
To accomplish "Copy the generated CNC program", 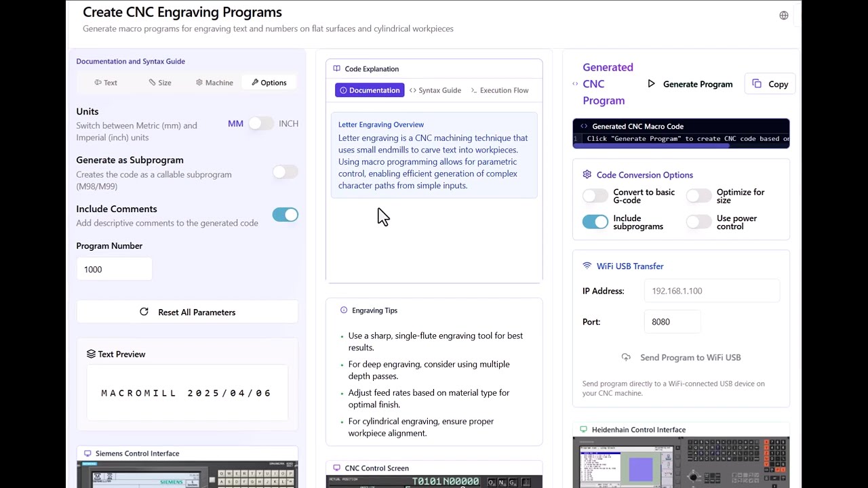I will pos(770,84).
